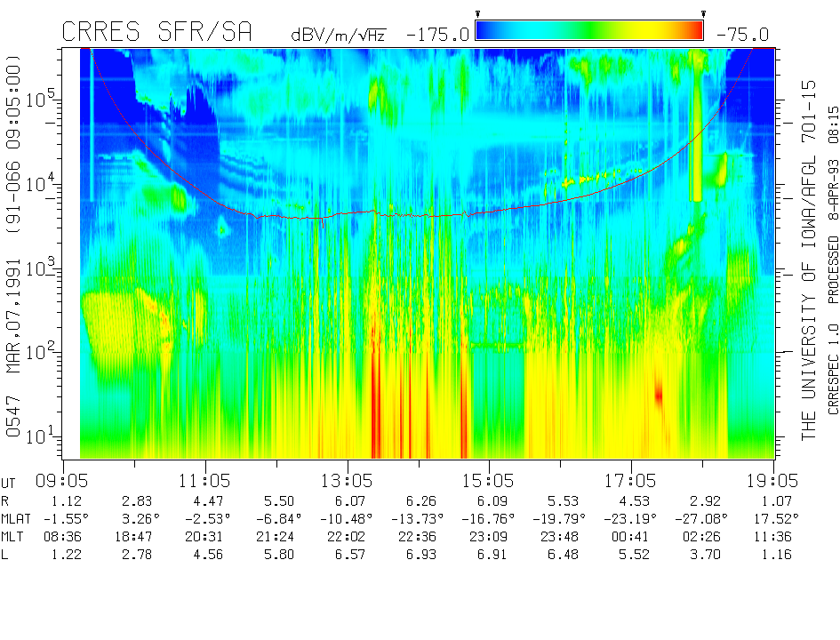840x640 pixels.
Task: Click the R value 2.83
Action: point(137,501)
